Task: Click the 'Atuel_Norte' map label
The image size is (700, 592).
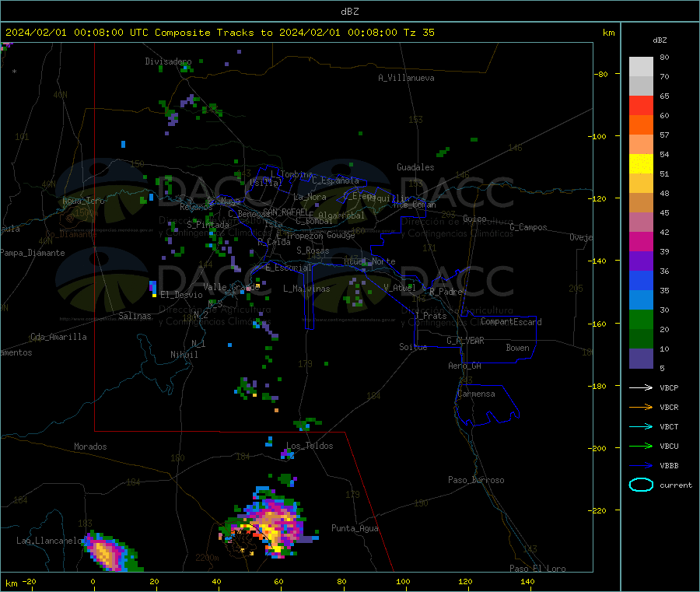Action: (369, 261)
